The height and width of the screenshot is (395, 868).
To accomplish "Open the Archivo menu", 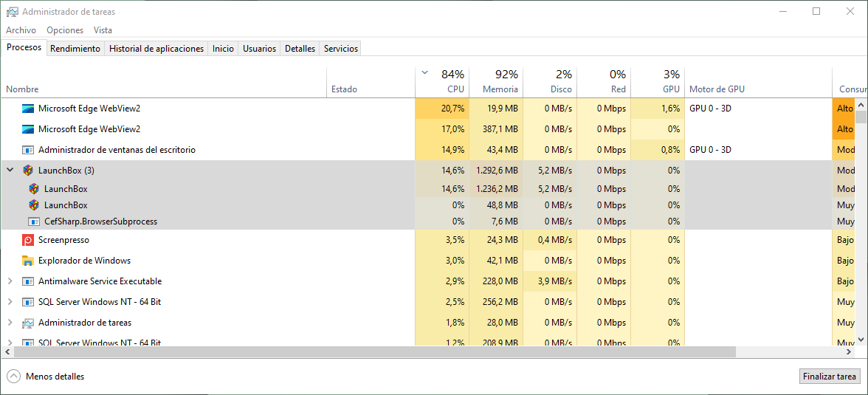I will coord(21,30).
